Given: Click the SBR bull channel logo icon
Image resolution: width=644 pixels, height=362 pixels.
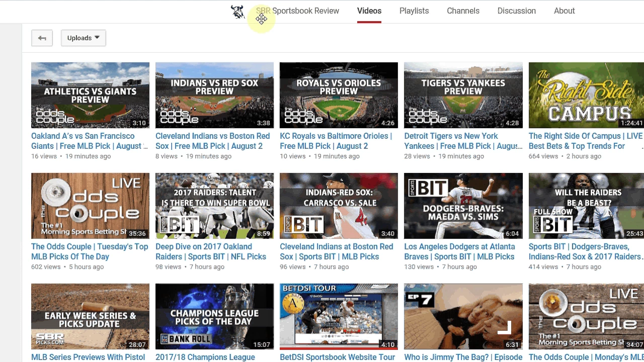Looking at the screenshot, I should pos(237,11).
